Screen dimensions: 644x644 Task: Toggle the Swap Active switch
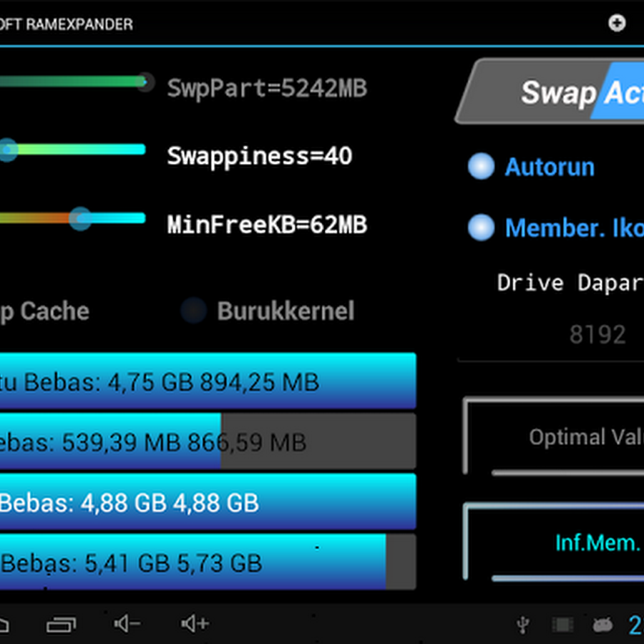click(x=550, y=91)
